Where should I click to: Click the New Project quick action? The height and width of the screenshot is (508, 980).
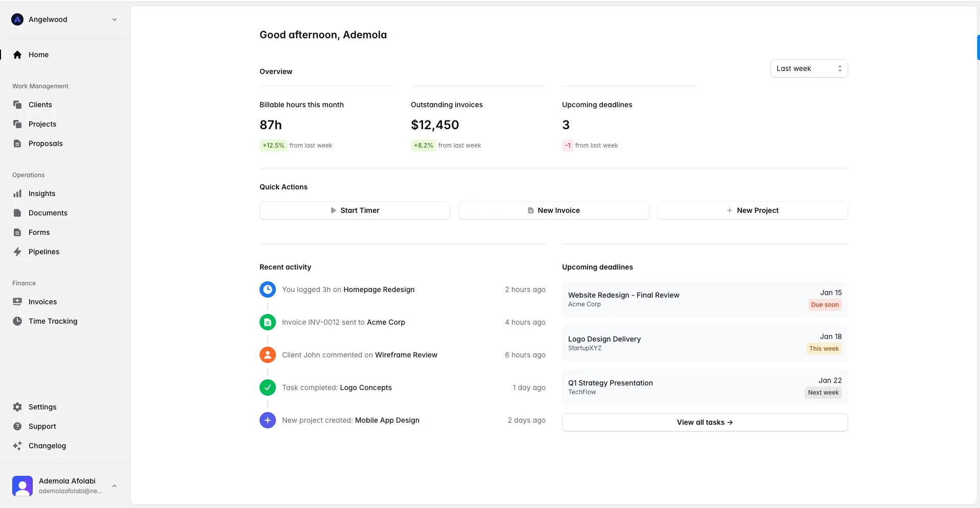(752, 210)
